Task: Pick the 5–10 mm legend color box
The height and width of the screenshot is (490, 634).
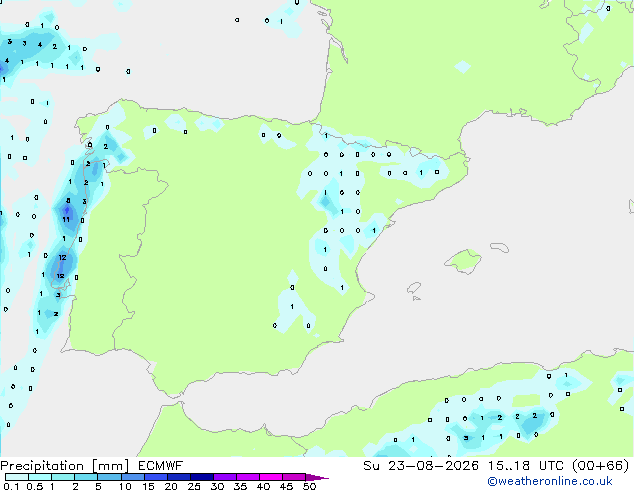Action: pyautogui.click(x=109, y=477)
